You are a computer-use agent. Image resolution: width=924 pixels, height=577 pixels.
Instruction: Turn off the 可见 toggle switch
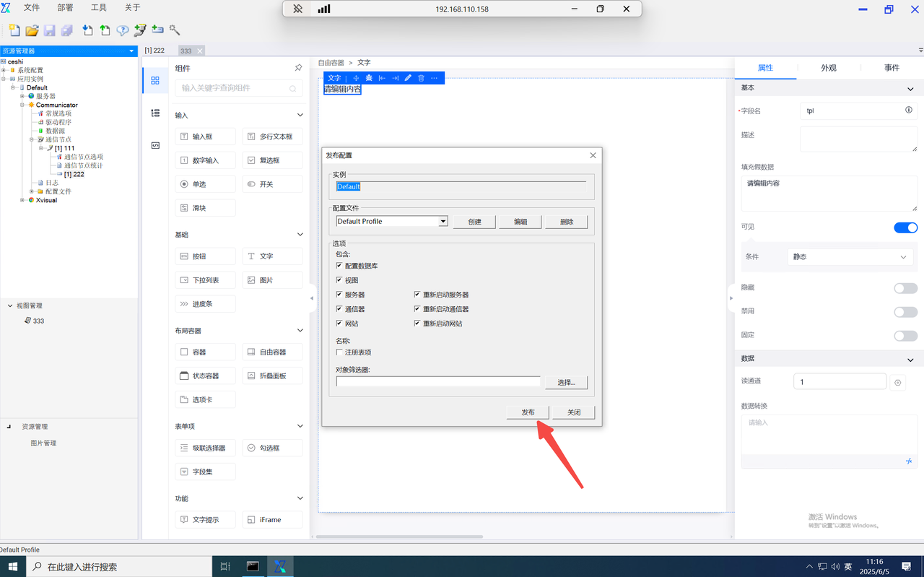tap(905, 227)
